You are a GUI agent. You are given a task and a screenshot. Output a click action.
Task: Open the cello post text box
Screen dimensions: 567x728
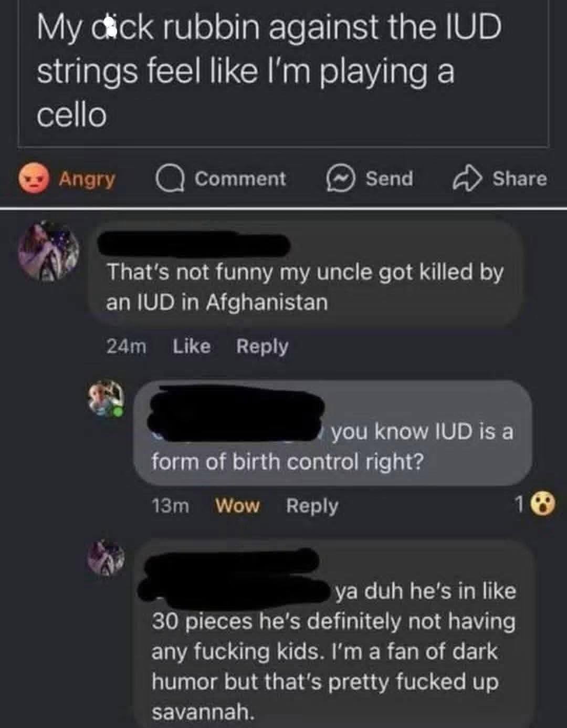point(283,74)
